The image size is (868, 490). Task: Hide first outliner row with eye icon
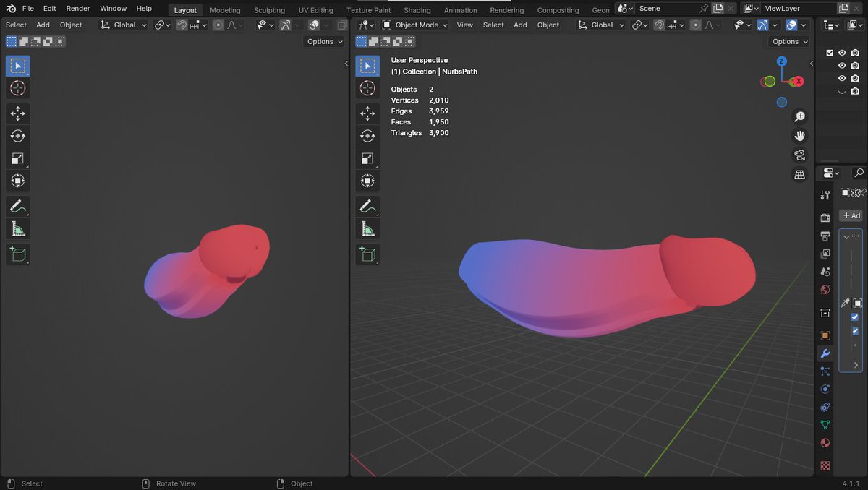pos(842,53)
